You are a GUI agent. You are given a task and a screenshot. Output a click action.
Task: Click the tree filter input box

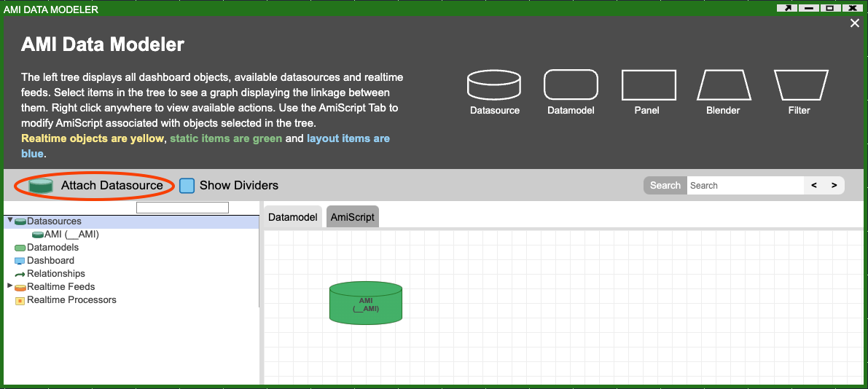182,208
